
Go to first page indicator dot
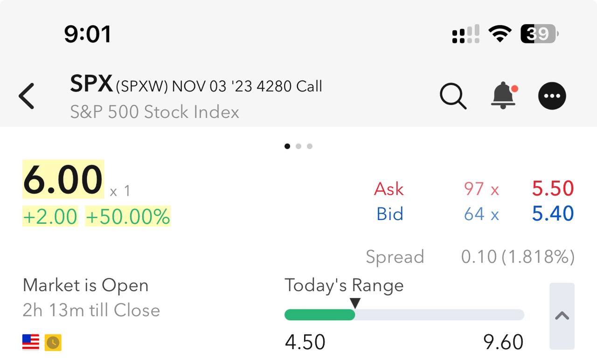pos(287,146)
